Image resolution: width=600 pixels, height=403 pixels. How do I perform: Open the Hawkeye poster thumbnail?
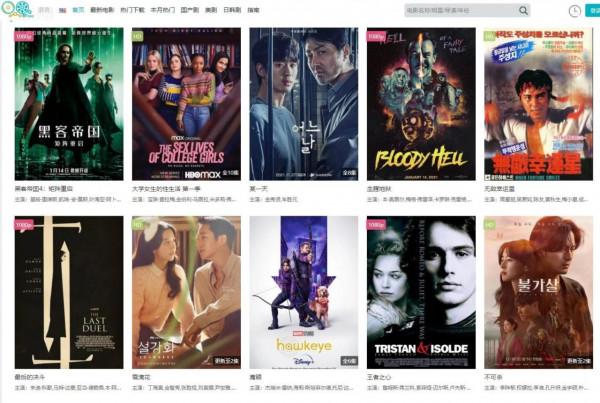[304, 292]
